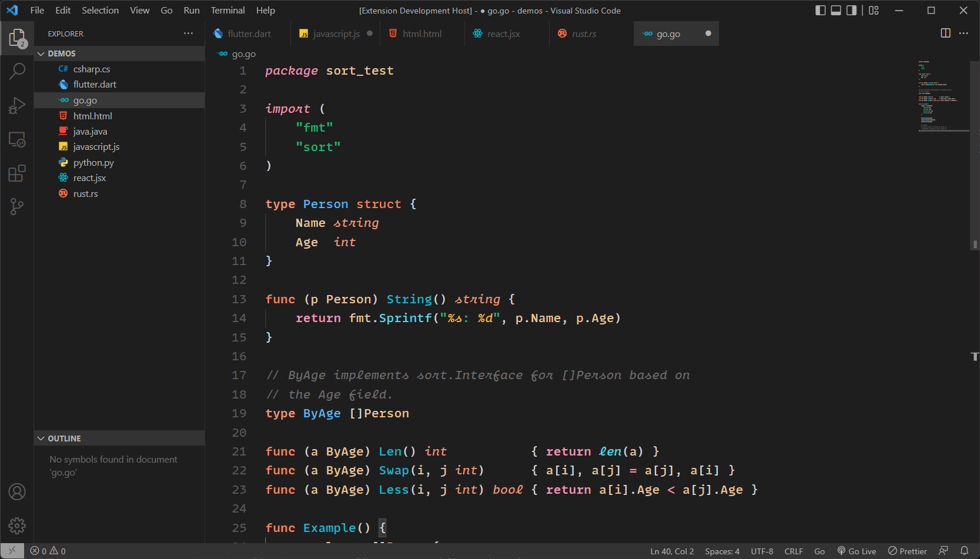Click the Go file icon in breadcrumb
Screen dimensions: 980x559
pyautogui.click(x=223, y=53)
